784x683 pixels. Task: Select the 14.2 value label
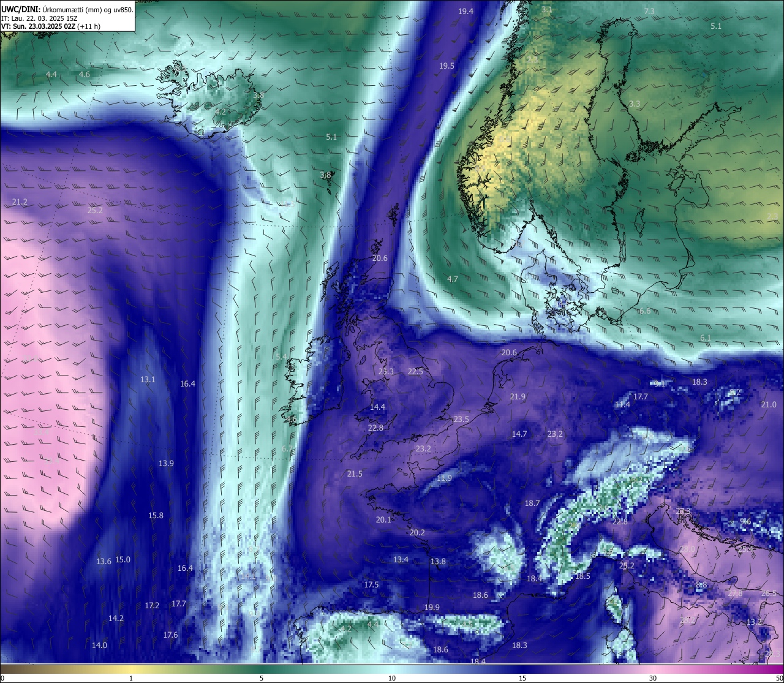point(116,619)
